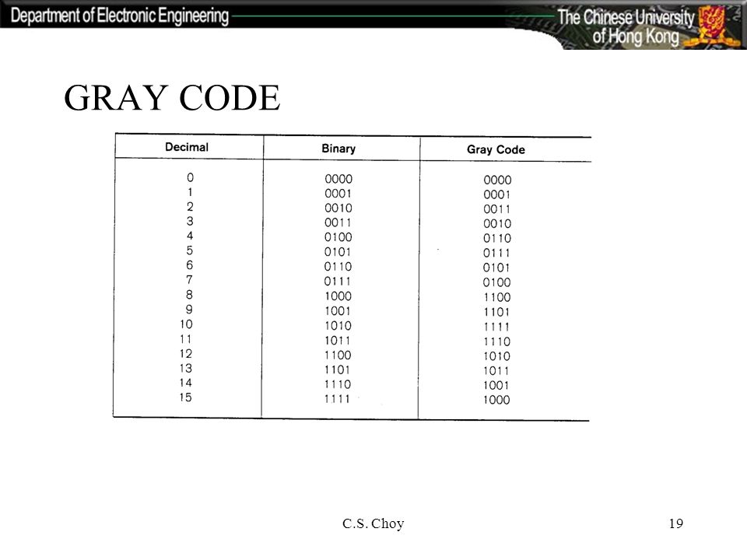Click 0110 in the Binary column

click(338, 267)
